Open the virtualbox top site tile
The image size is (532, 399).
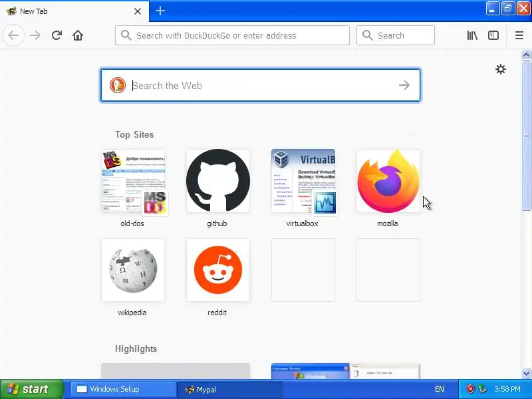pos(303,181)
